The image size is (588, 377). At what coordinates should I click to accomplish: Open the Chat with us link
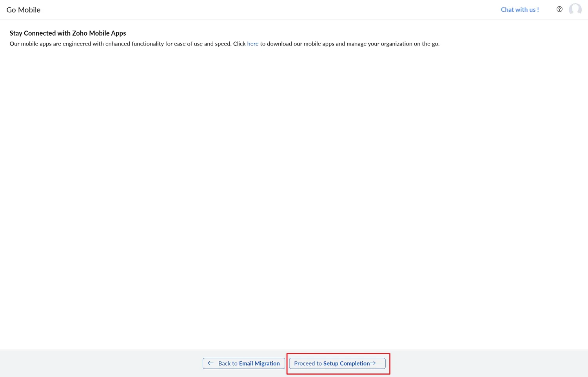click(x=520, y=9)
